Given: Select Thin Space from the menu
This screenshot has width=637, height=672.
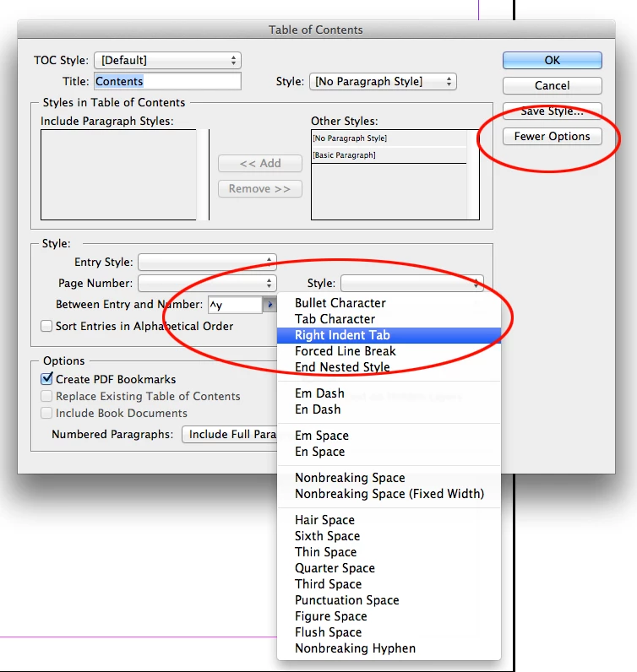Looking at the screenshot, I should tap(389, 552).
